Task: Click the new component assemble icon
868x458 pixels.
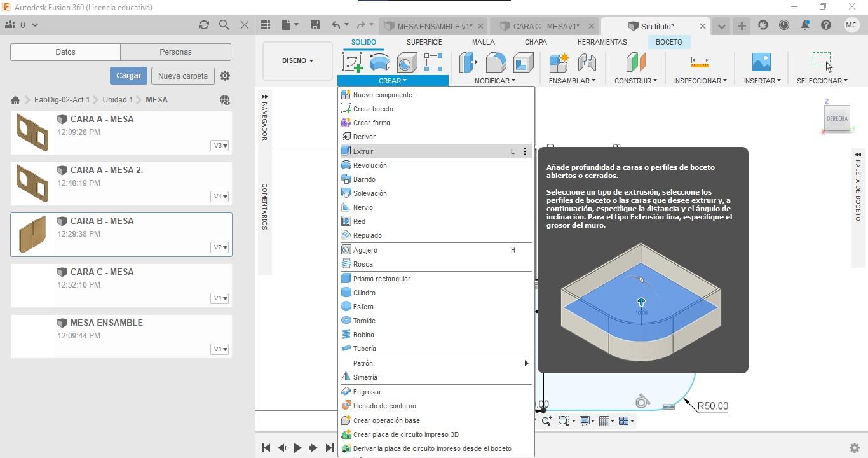Action: 559,62
